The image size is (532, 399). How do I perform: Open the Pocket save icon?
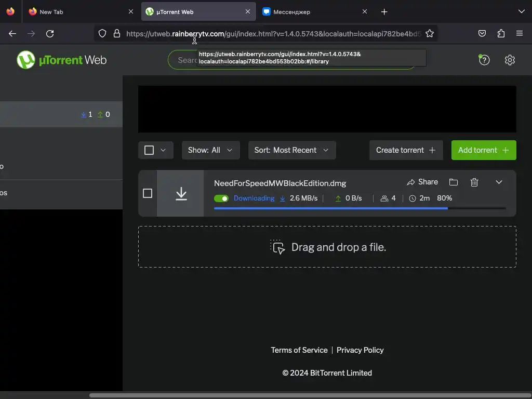pyautogui.click(x=482, y=33)
